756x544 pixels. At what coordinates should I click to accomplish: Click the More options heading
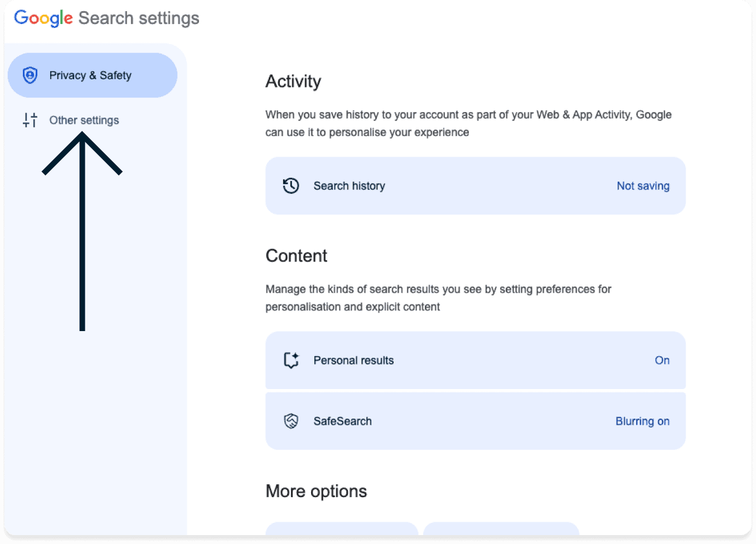(x=316, y=491)
